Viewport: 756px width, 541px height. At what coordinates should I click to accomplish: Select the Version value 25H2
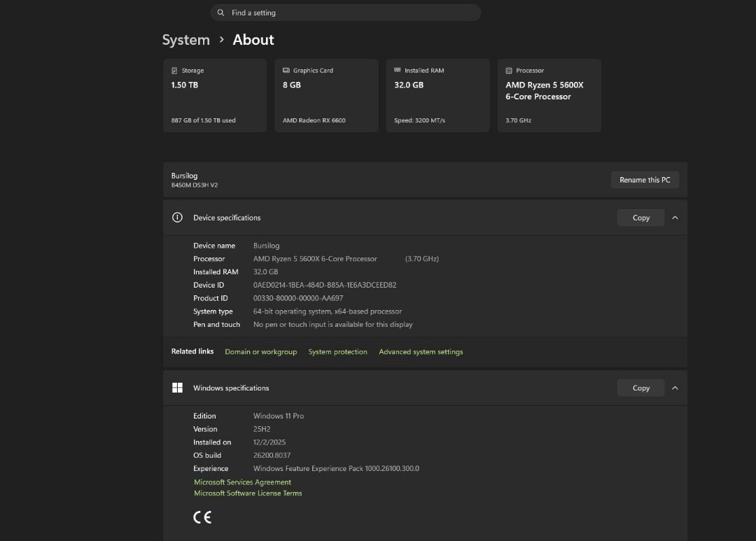click(x=262, y=428)
